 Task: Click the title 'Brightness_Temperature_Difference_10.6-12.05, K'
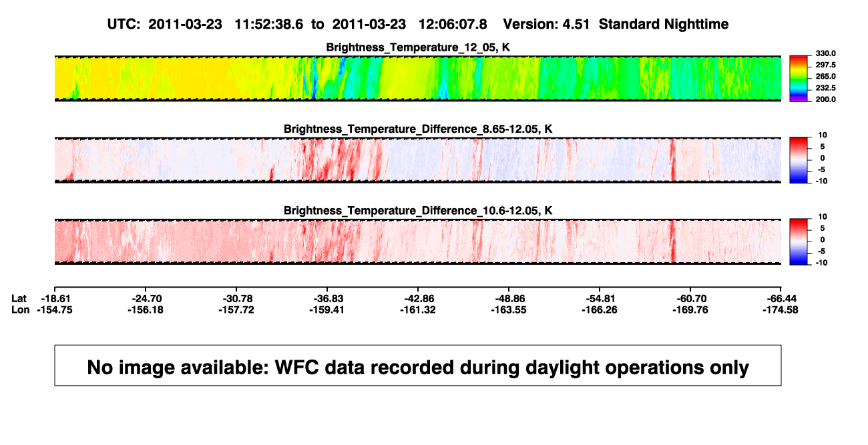click(418, 211)
